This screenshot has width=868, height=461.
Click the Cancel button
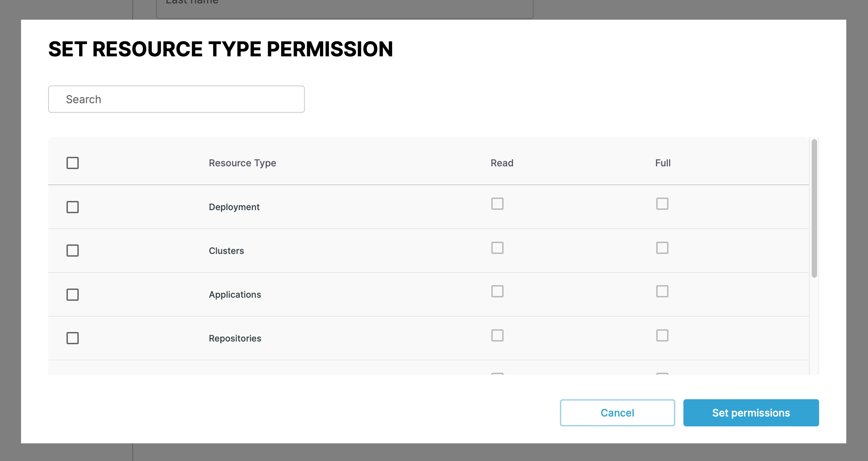[617, 412]
